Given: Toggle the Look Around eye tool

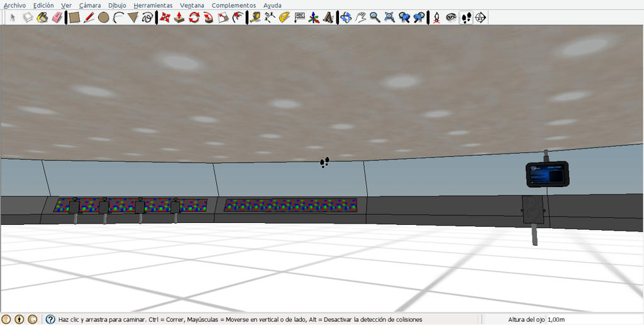Looking at the screenshot, I should click(452, 17).
